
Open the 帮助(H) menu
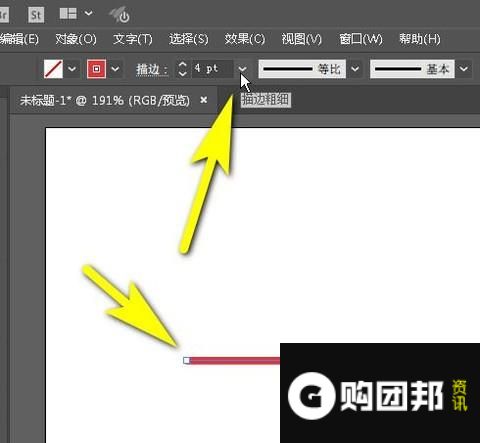click(420, 39)
